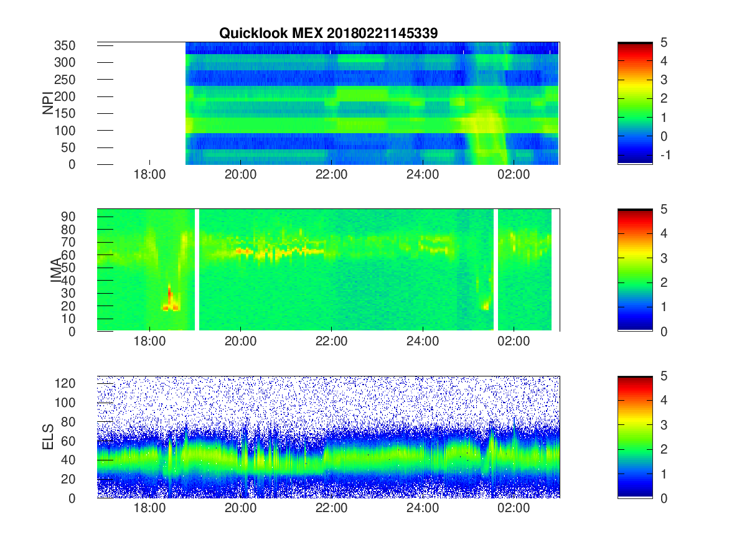Click the 20:00 tick under the NPI panel
The image size is (747, 560).
point(240,175)
